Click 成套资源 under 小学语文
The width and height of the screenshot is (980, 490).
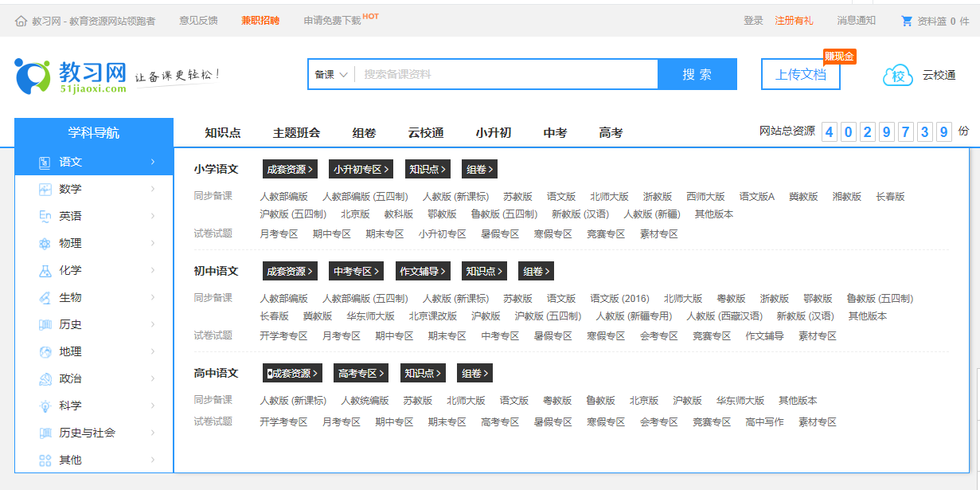[289, 169]
